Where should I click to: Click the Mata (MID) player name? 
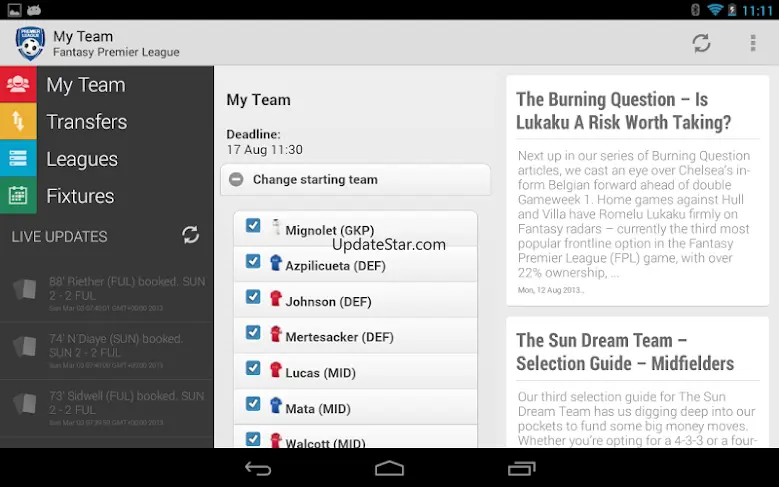(318, 408)
